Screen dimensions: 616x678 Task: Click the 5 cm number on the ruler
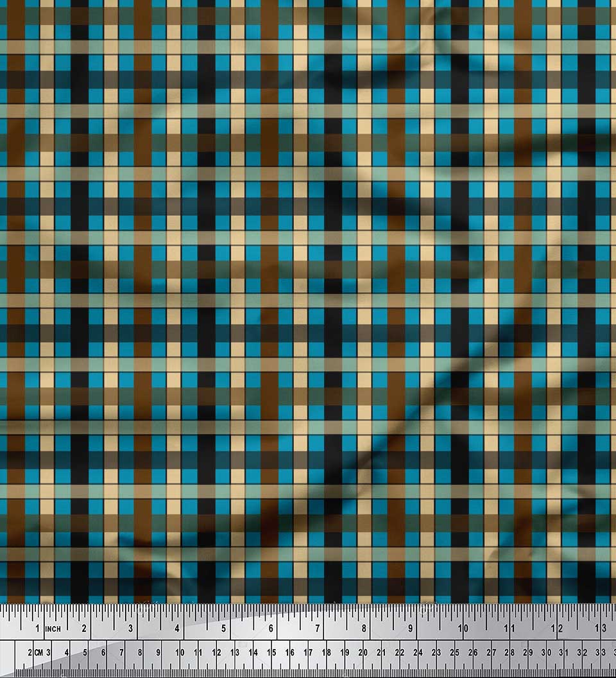pyautogui.click(x=86, y=653)
